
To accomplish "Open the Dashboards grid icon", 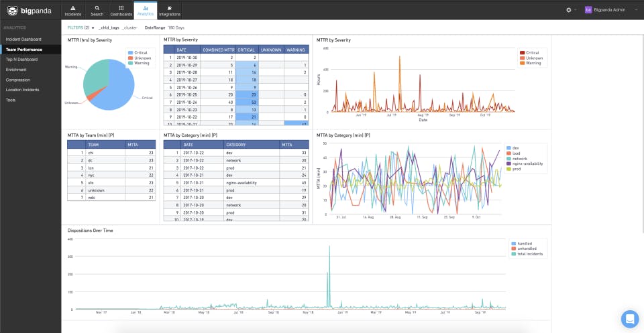I will pos(121,8).
